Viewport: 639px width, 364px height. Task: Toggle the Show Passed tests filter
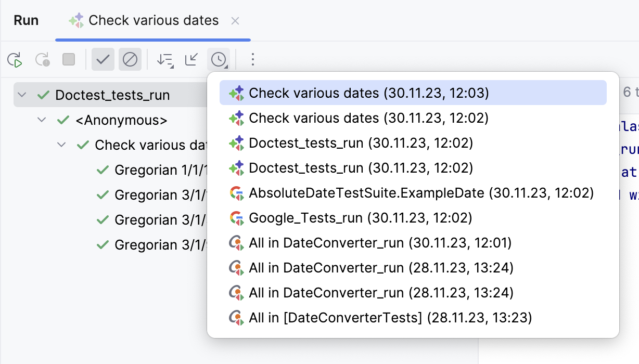103,59
